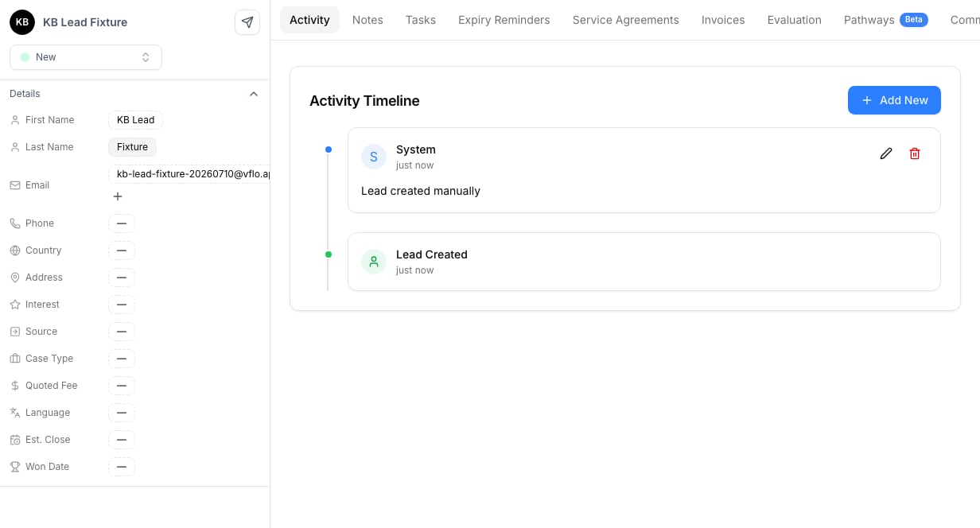Click the Won Date trophy icon
980x528 pixels.
[15, 467]
